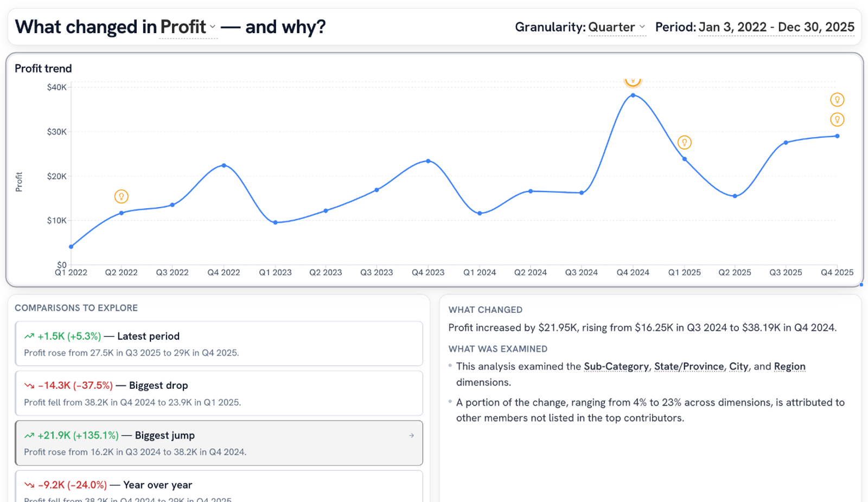Open the Granularity Quarter dropdown
868x502 pixels.
coord(617,27)
